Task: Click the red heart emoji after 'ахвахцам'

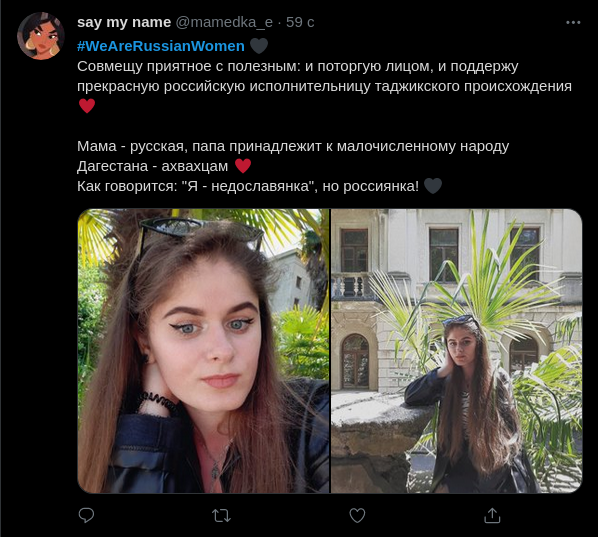Action: click(x=243, y=166)
